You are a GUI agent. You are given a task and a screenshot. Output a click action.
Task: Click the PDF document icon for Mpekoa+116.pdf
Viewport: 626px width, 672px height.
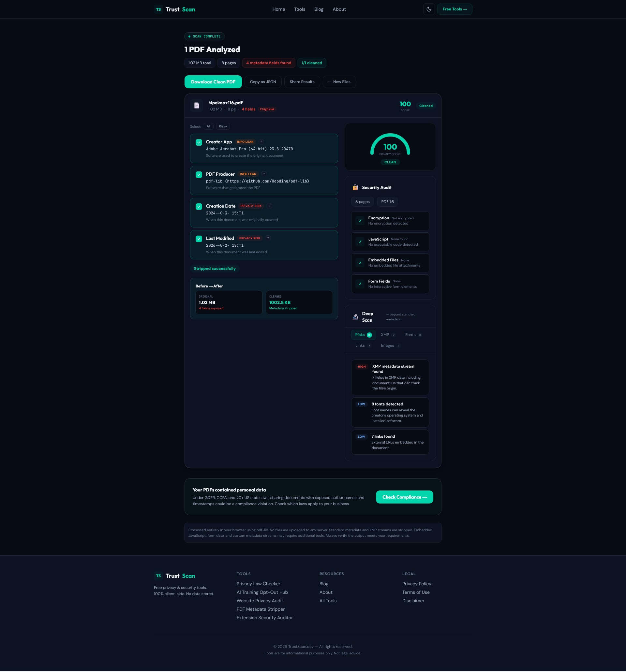(197, 106)
